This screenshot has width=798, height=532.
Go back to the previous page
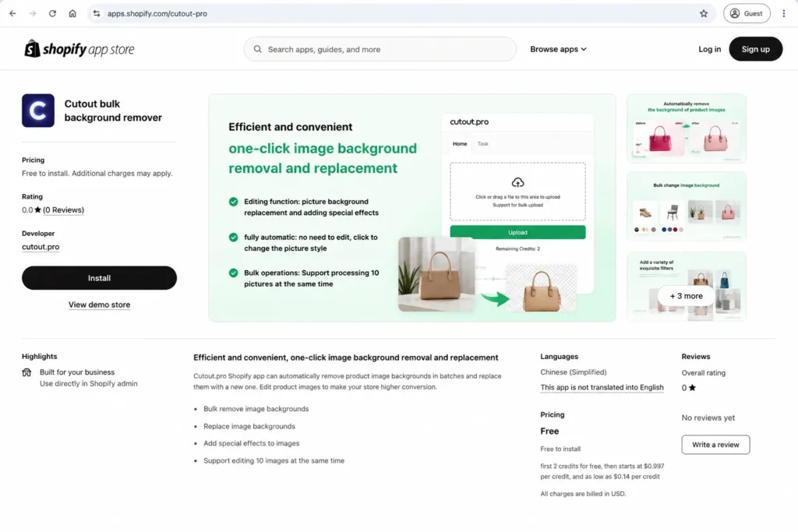tap(12, 14)
